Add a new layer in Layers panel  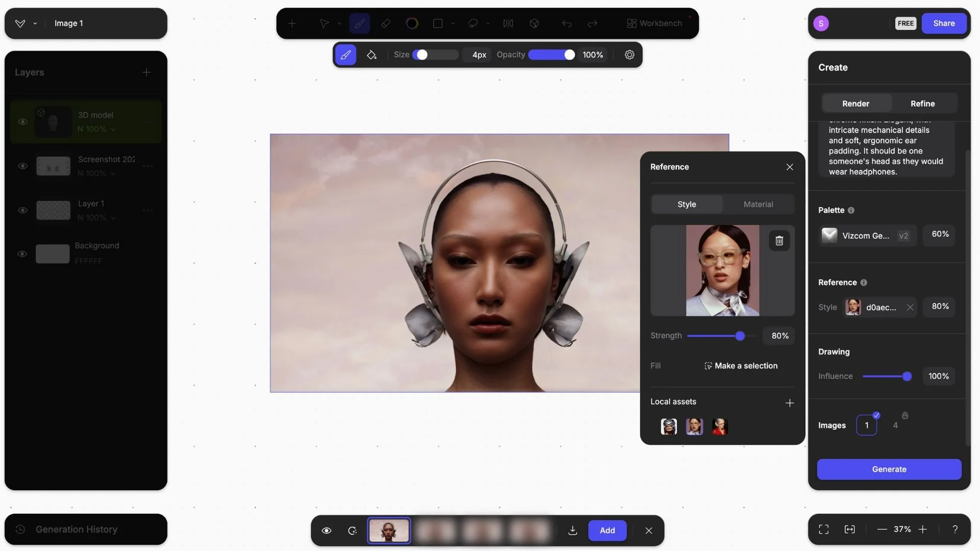pos(146,72)
